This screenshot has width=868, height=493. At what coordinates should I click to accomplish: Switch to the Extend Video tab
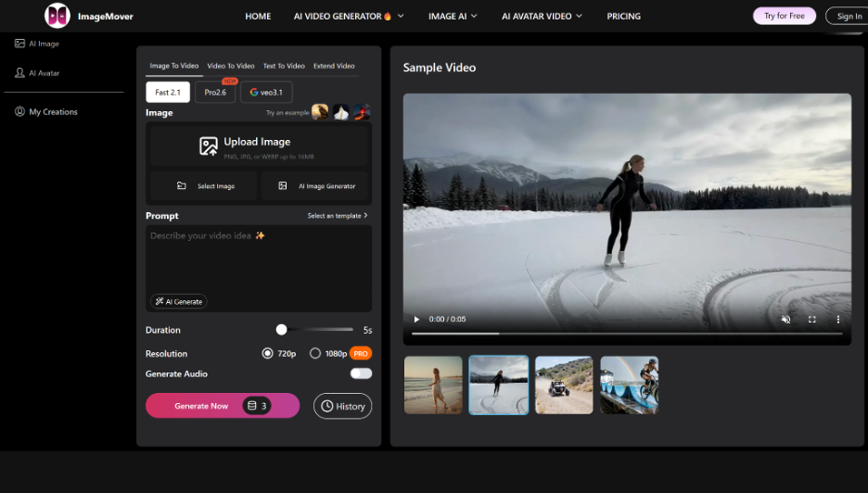point(334,66)
